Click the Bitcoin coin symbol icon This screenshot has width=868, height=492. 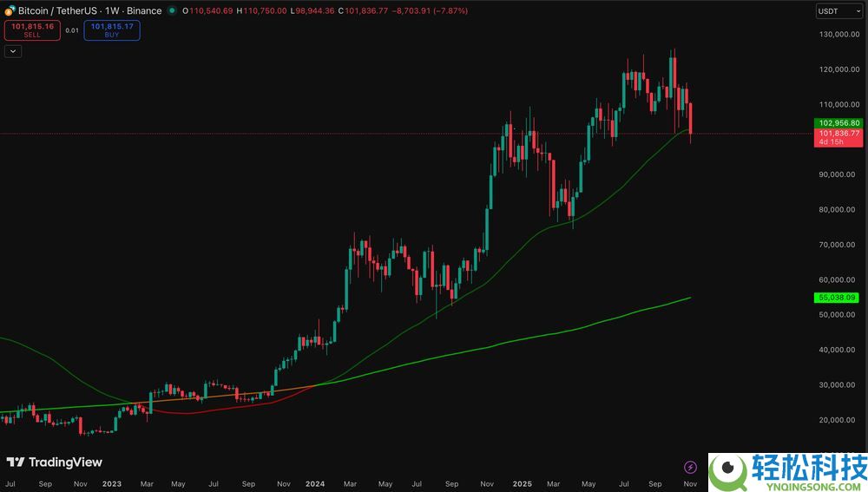click(10, 10)
